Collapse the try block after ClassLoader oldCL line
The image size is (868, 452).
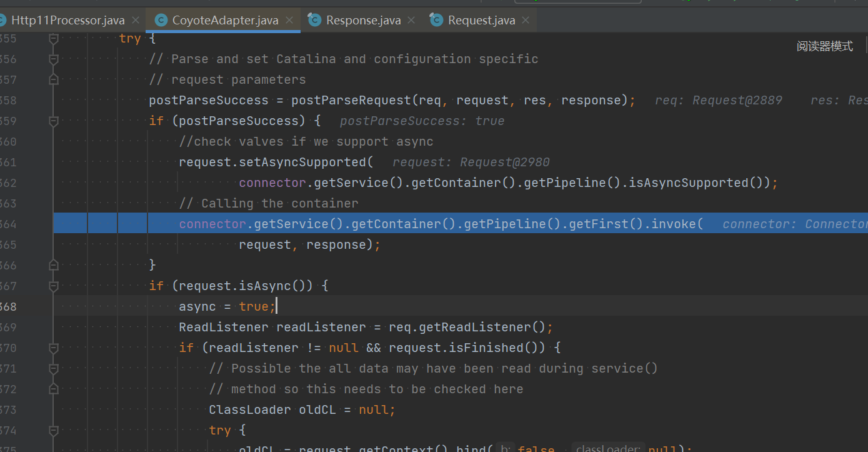(x=53, y=431)
